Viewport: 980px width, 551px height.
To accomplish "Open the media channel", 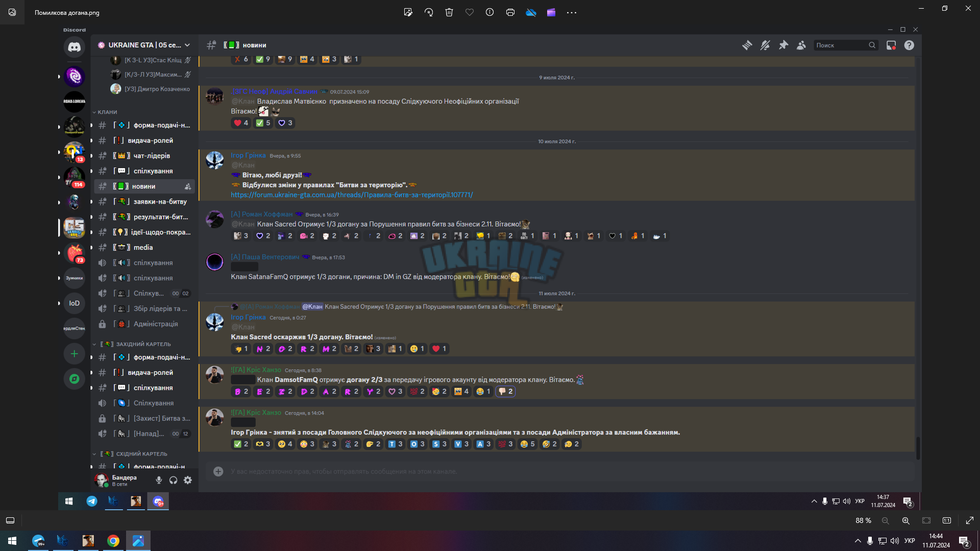I will [144, 247].
